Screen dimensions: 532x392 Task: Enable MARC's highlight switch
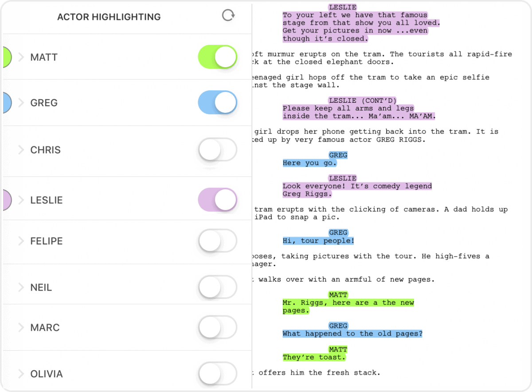click(217, 327)
